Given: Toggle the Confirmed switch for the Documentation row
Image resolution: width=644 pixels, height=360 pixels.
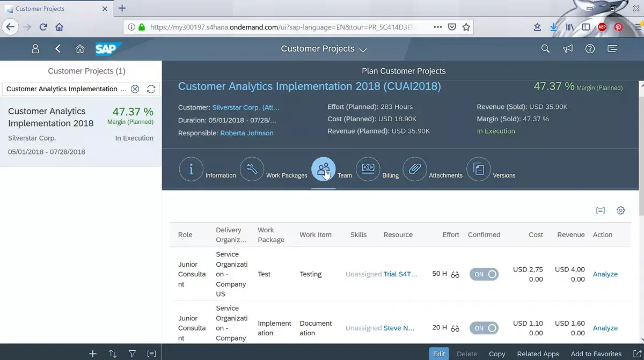Looking at the screenshot, I should [x=484, y=328].
